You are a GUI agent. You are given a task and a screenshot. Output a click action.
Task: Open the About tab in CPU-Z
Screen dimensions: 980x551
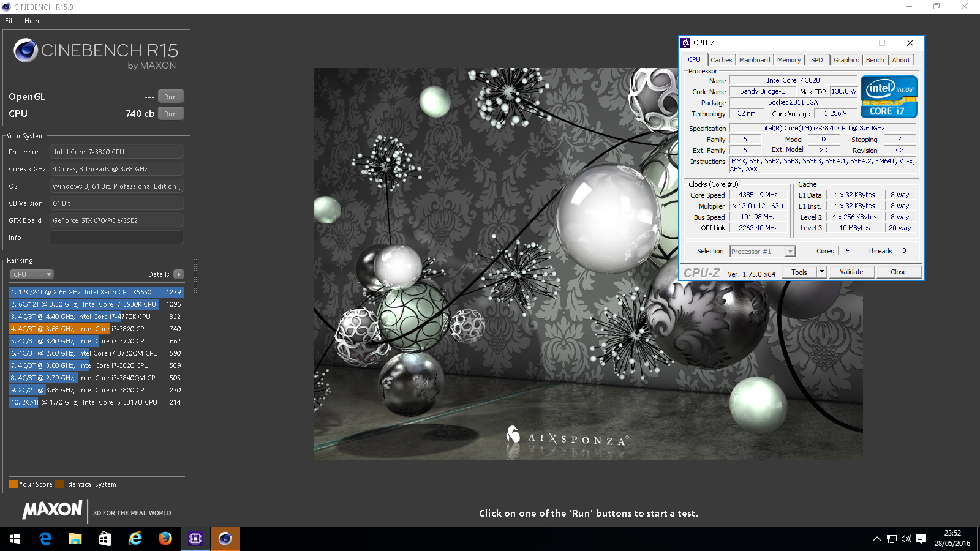901,60
